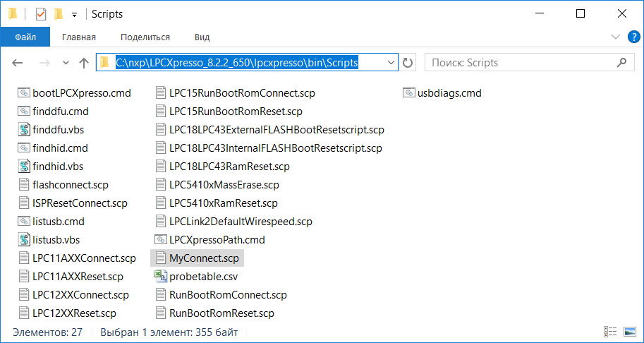This screenshot has width=644, height=343.
Task: Open the Quick Access Toolbar customize dropdown
Action: coord(74,14)
